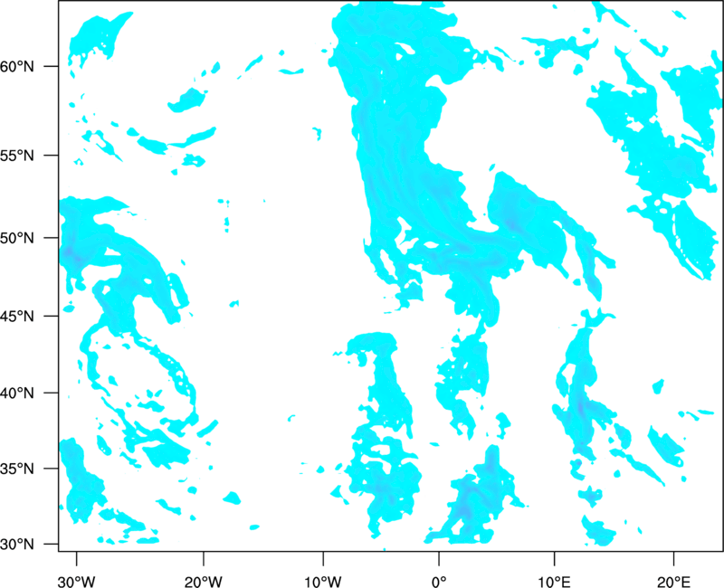Click the 30°N latitude label

point(17,545)
